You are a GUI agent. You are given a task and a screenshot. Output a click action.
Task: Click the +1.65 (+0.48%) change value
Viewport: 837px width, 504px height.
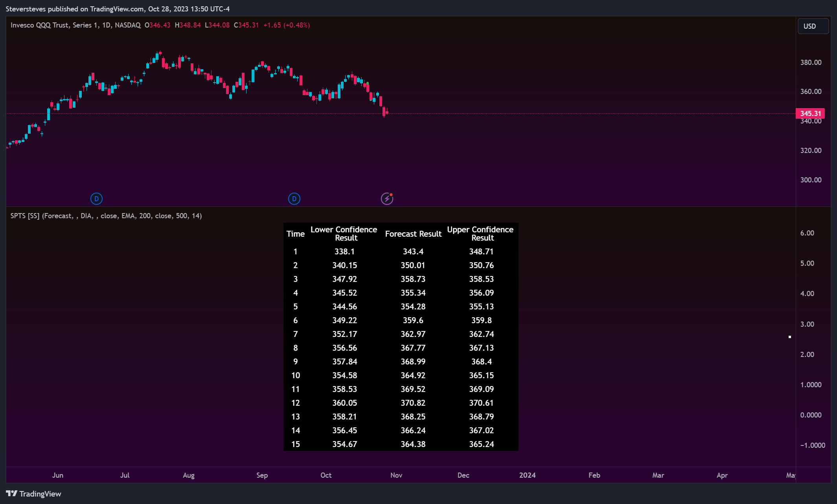point(287,25)
